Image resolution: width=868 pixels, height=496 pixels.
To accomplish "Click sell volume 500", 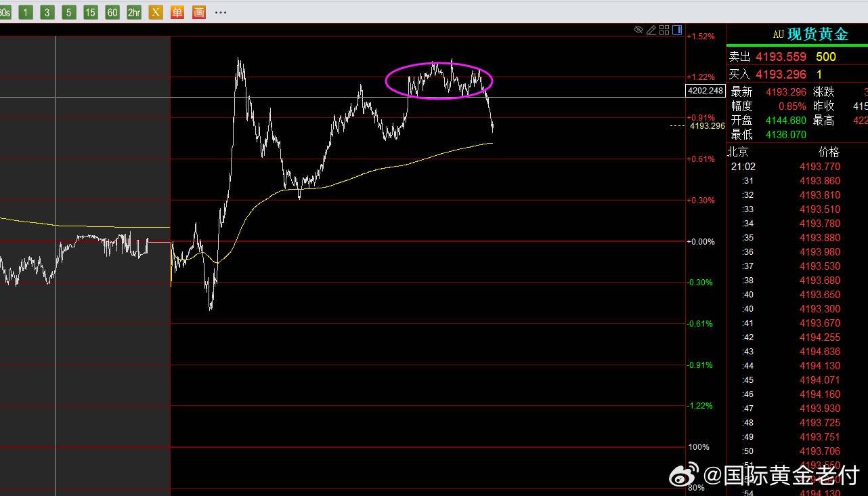I will (x=826, y=57).
